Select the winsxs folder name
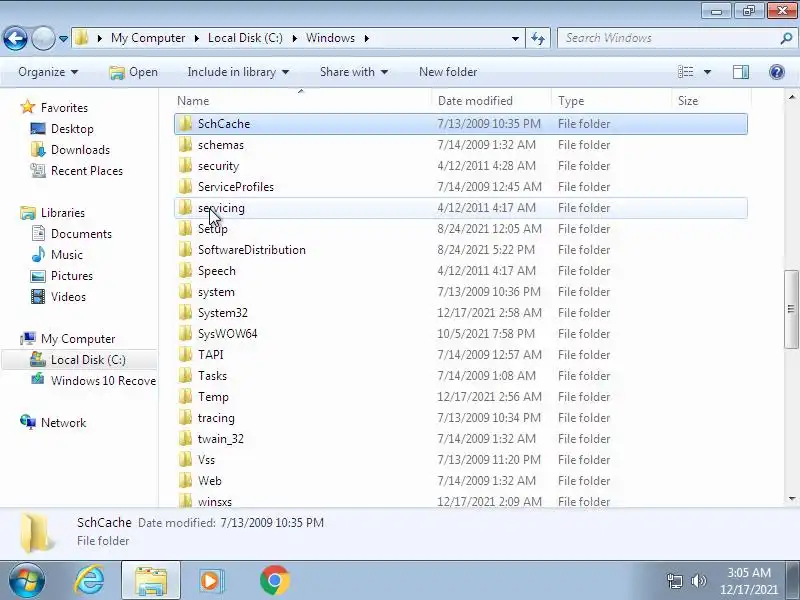This screenshot has width=800, height=600. click(x=215, y=502)
